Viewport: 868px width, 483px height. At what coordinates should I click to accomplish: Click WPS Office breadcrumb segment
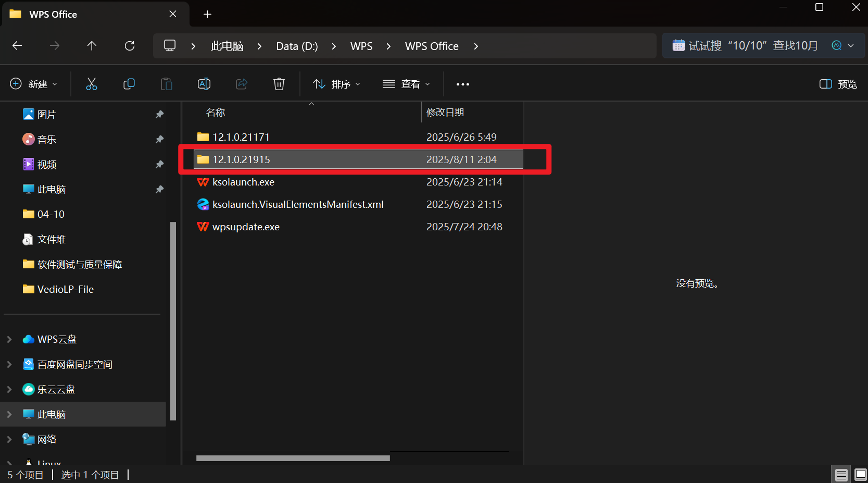pyautogui.click(x=432, y=46)
